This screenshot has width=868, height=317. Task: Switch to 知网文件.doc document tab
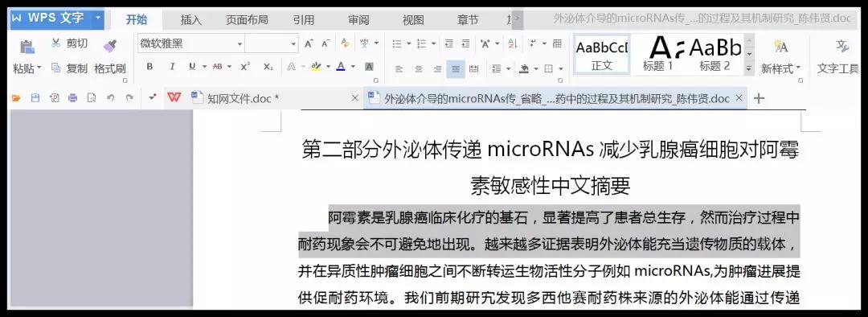point(243,99)
